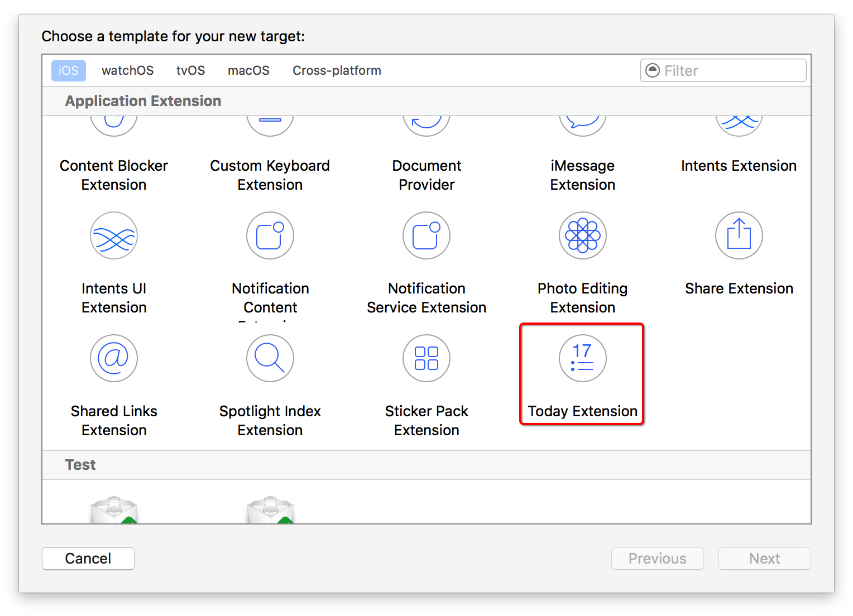853x616 pixels.
Task: Switch to the tvOS tab
Action: coord(190,71)
